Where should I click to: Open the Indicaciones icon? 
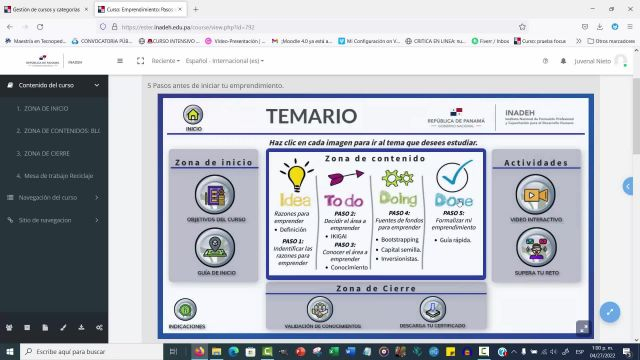pyautogui.click(x=185, y=309)
